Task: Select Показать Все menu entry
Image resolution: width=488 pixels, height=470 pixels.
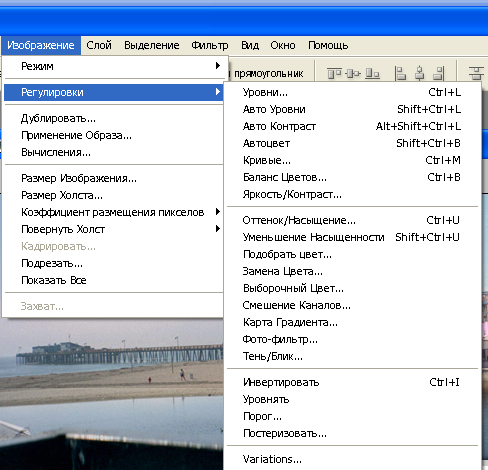Action: coord(113,280)
